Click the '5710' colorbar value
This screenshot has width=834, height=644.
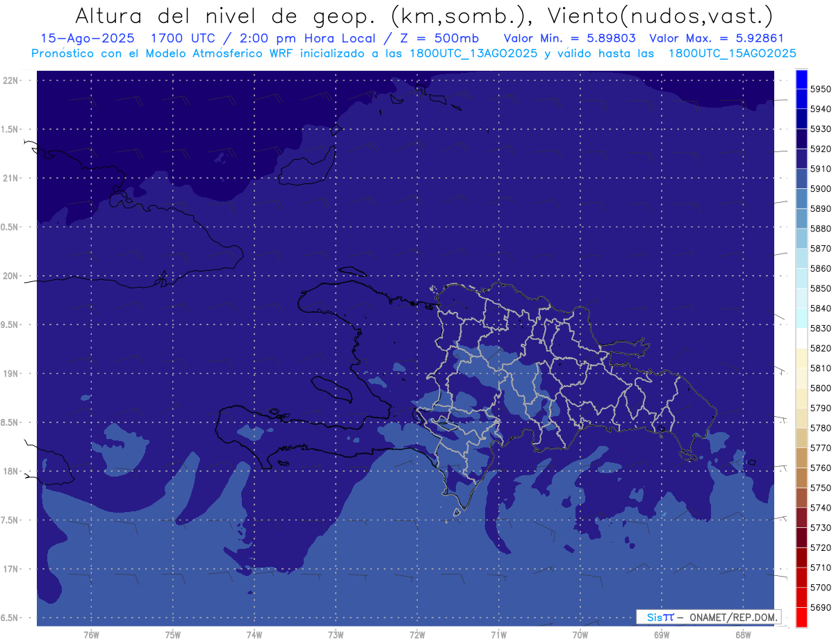click(x=820, y=568)
